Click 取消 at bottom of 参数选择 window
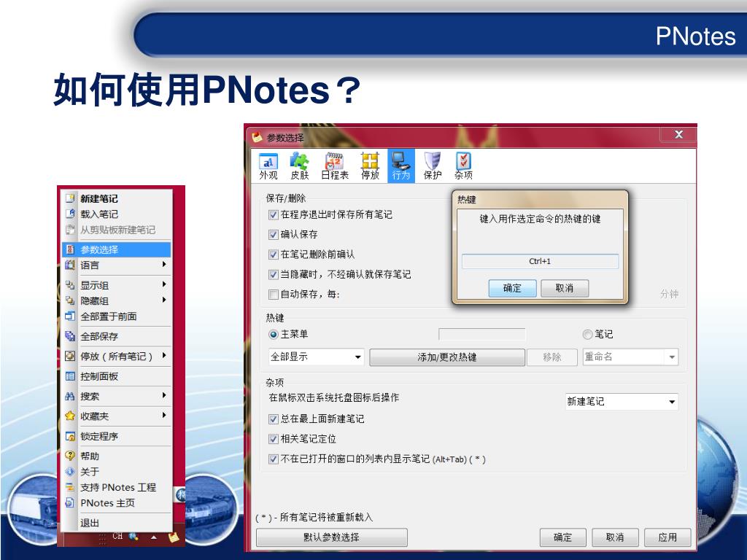Image resolution: width=747 pixels, height=560 pixels. (615, 537)
